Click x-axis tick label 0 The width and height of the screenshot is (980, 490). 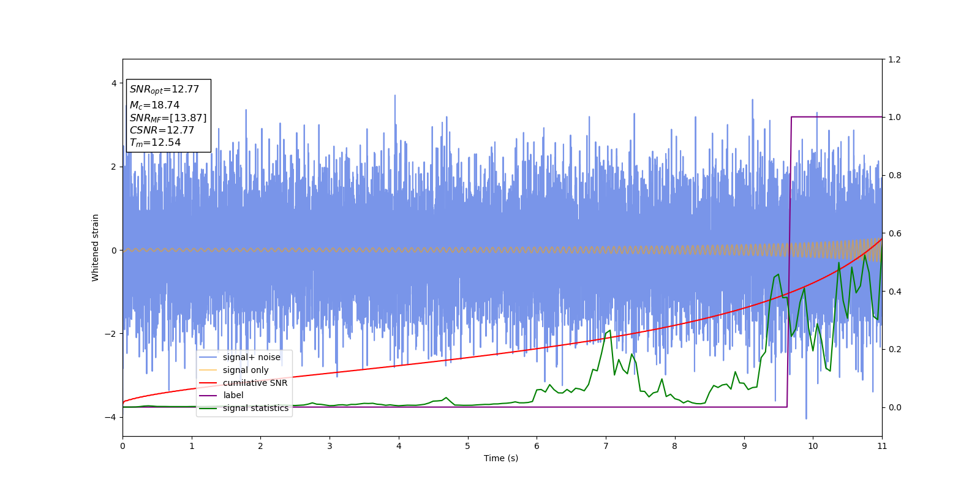click(x=123, y=446)
